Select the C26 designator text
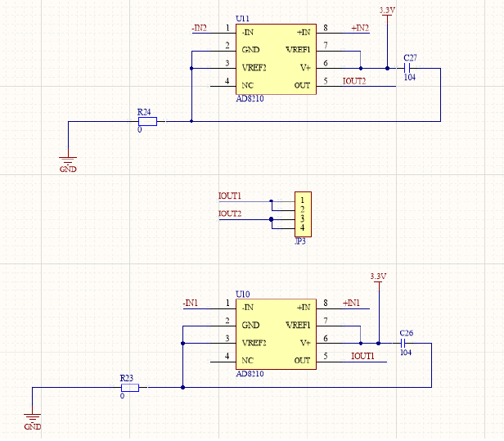Screen dimensions: 504x441 click(407, 333)
